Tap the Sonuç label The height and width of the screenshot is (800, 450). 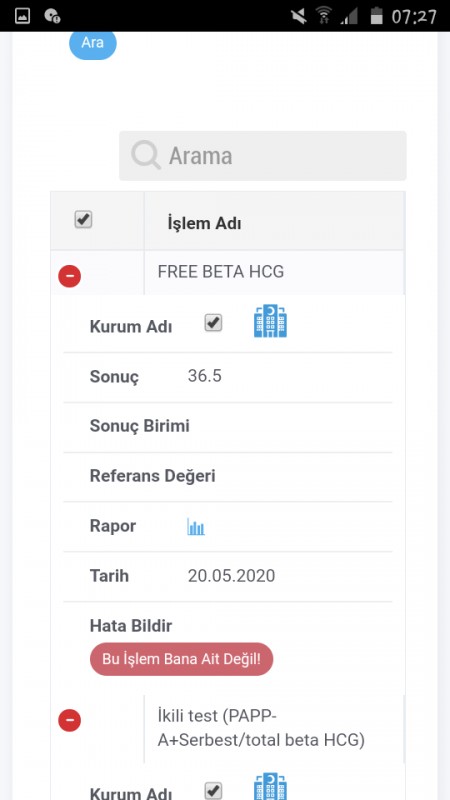[114, 377]
